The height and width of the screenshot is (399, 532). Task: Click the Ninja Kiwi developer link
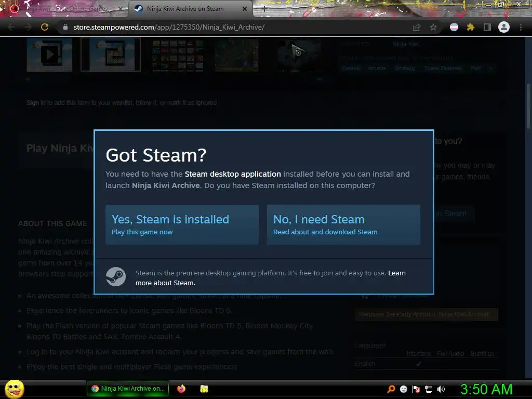pos(406,44)
